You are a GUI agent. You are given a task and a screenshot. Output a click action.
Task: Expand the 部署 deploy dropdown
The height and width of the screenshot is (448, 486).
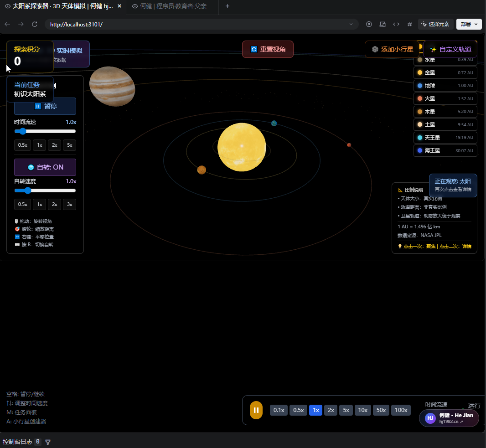pos(469,24)
